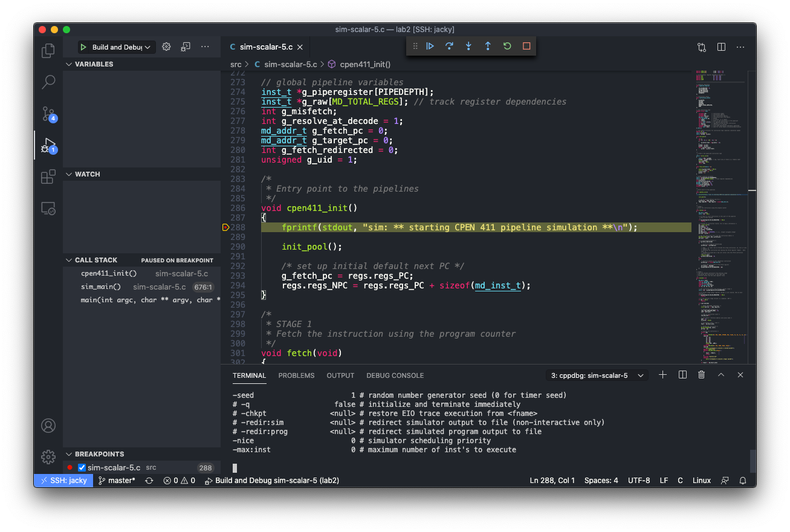Select sim_main() frame in call stack

(141, 287)
